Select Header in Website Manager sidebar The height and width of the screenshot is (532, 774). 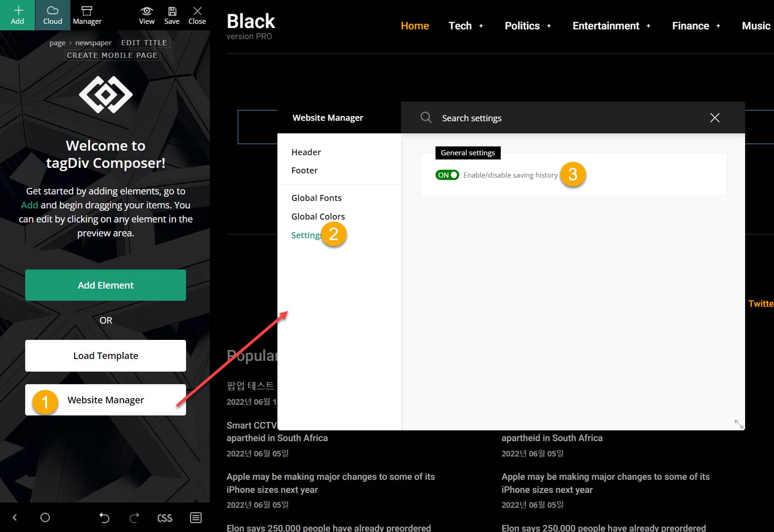(x=306, y=152)
